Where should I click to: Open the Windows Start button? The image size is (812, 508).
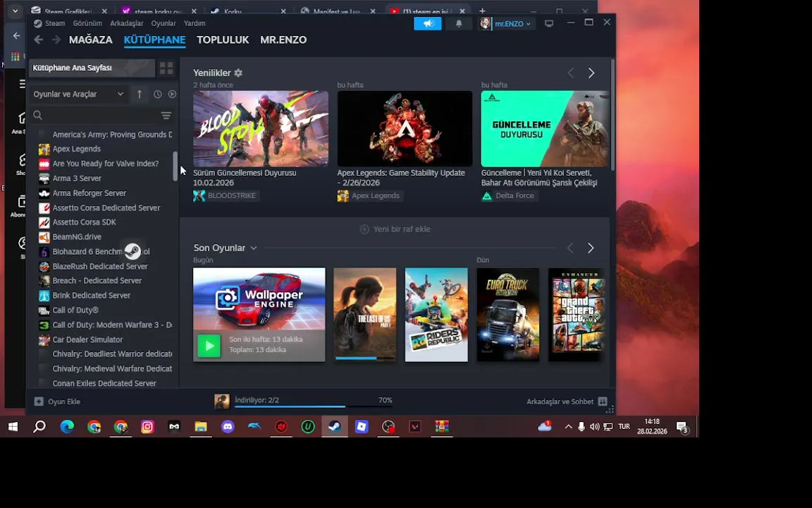point(13,427)
